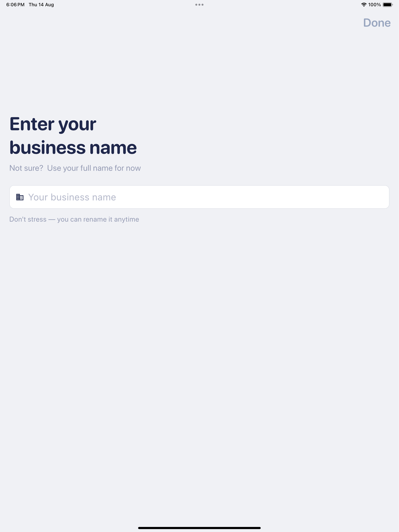Click the 'Thu 14 Aug' date label
Screen dimensions: 399x532
41,5
